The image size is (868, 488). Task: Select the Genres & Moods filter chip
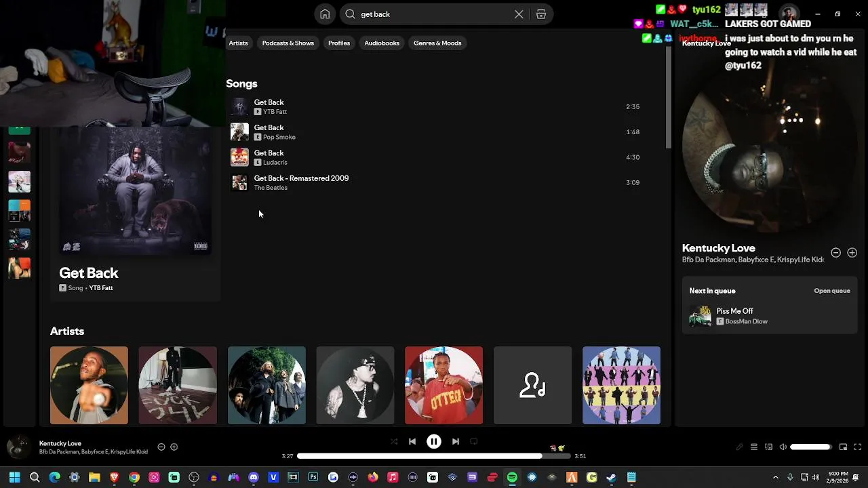click(437, 43)
